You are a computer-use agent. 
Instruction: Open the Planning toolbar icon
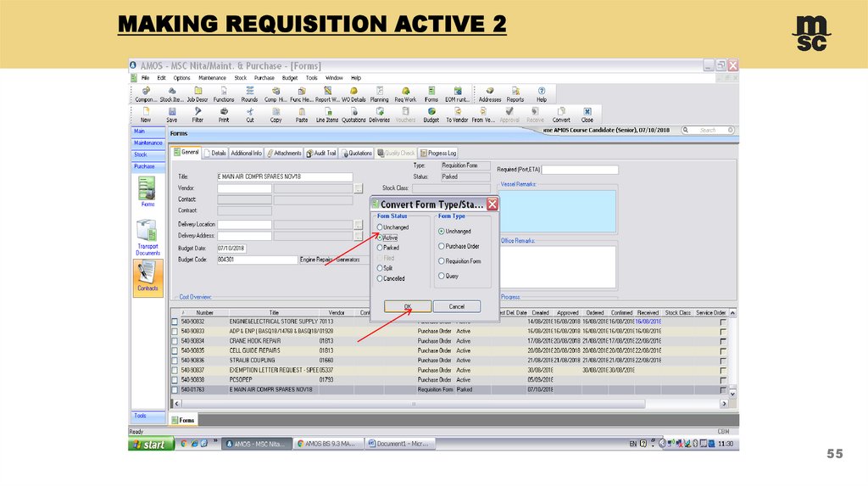click(379, 94)
